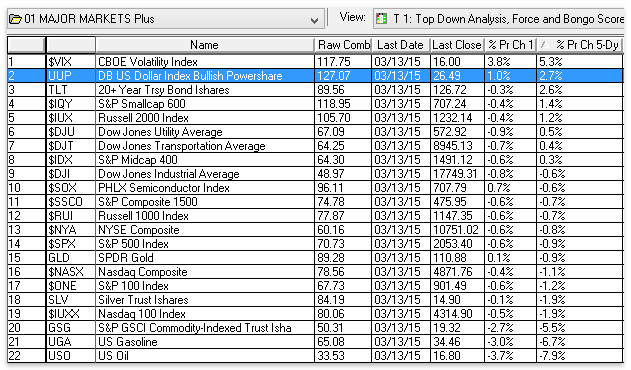Viewport: 631px width, 370px height.
Task: Sort by the Last Date column header
Action: (400, 45)
